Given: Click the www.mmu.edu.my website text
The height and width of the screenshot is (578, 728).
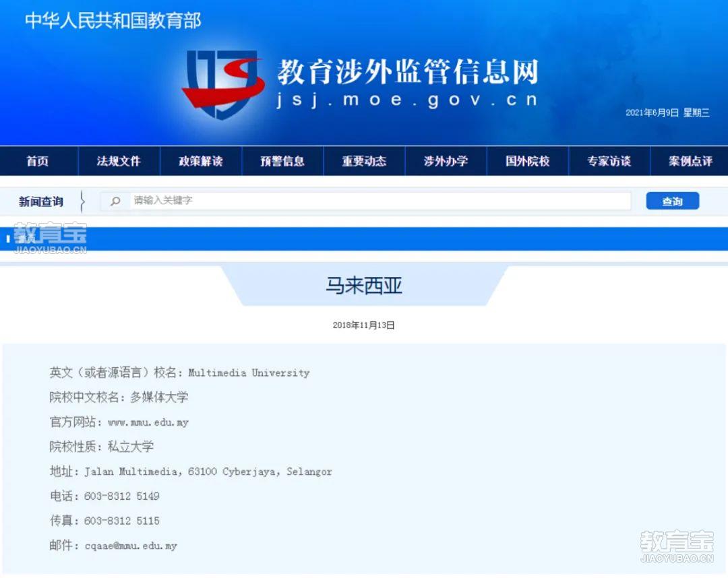Looking at the screenshot, I should click(148, 422).
